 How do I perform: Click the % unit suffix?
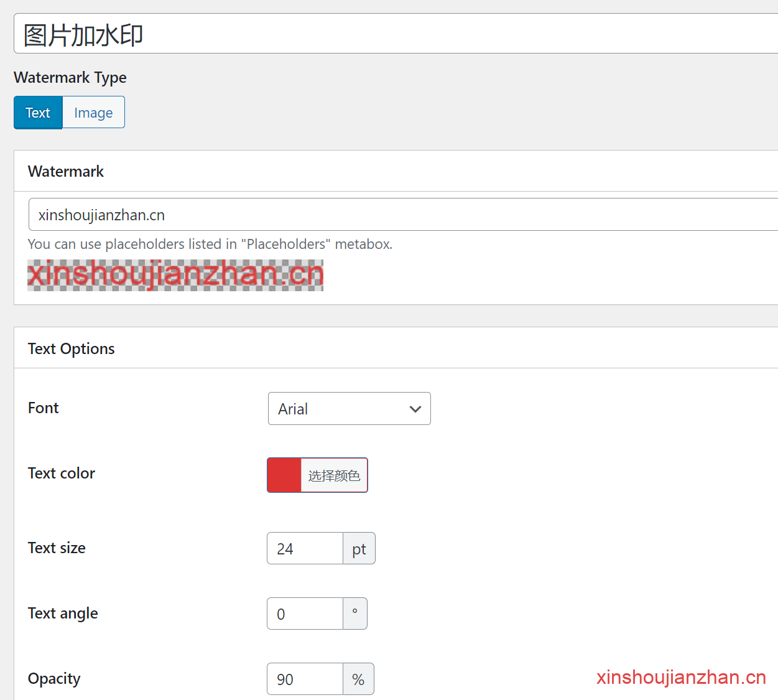pyautogui.click(x=358, y=679)
